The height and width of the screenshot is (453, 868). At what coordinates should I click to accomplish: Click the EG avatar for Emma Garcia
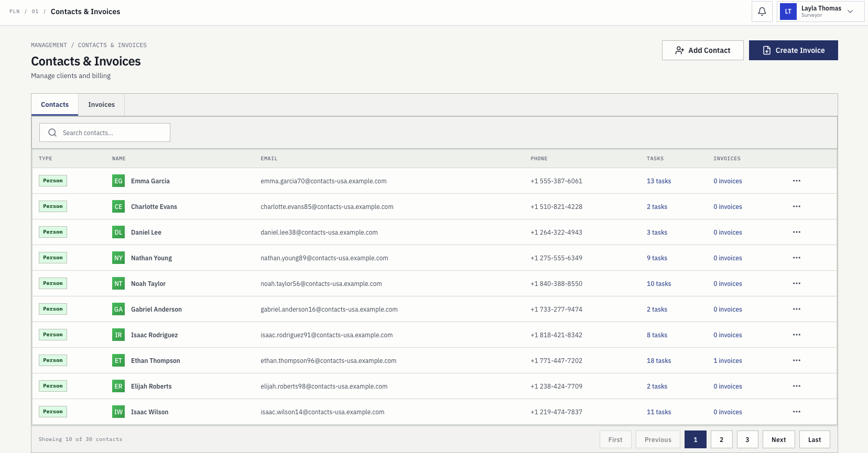click(118, 181)
